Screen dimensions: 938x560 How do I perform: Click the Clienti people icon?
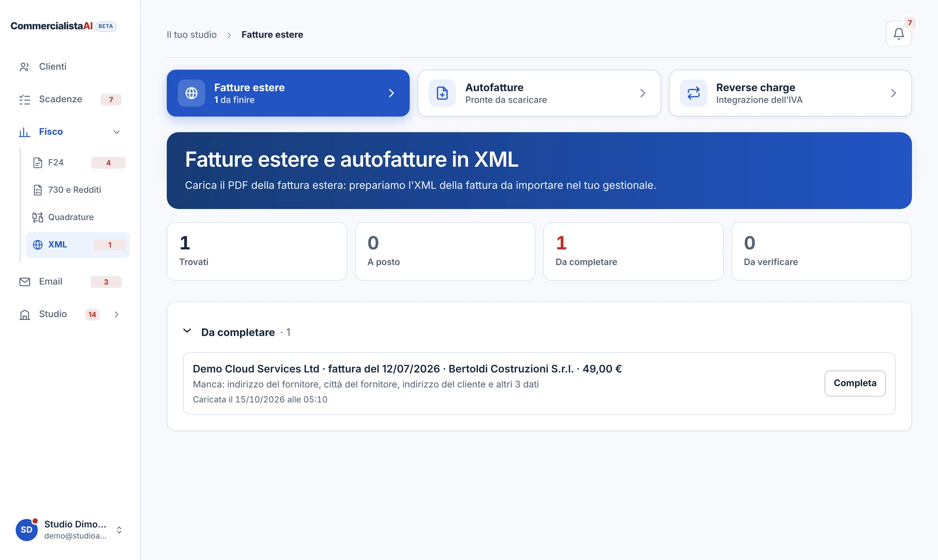coord(24,67)
